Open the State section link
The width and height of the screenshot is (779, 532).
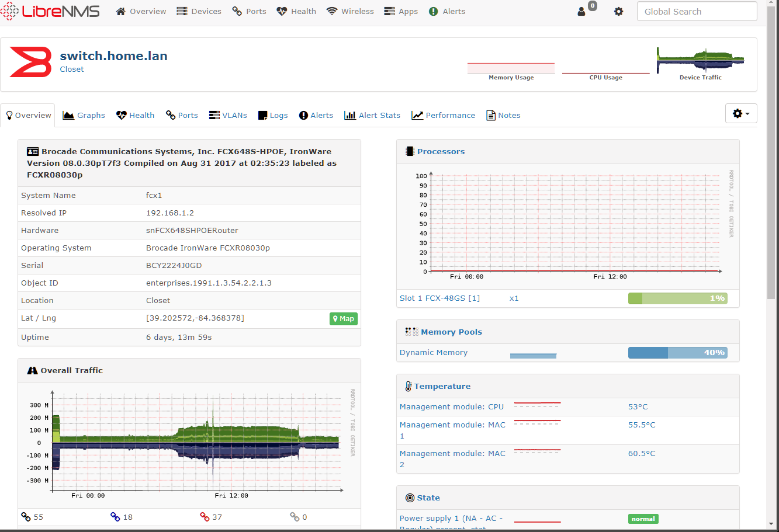click(428, 498)
